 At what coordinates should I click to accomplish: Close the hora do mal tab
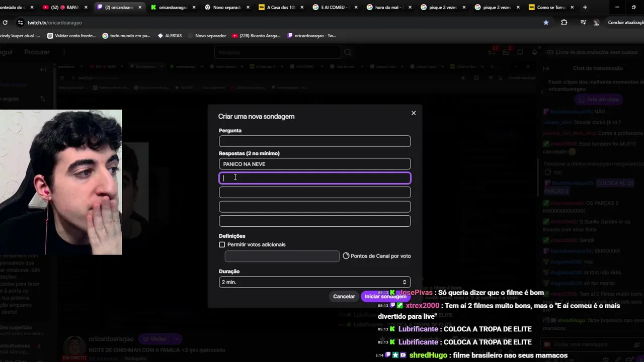click(410, 8)
